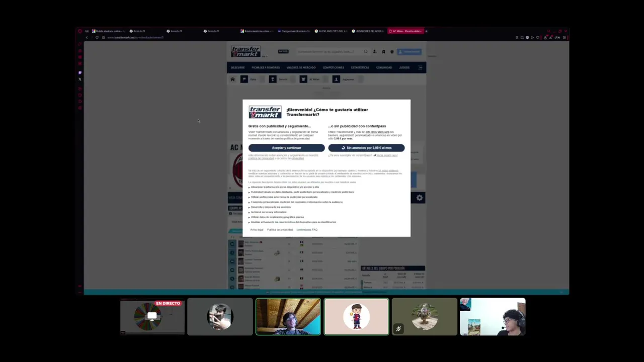Screen dimensions: 644x362
Task: Click the home breadcrumb icon
Action: tap(232, 79)
